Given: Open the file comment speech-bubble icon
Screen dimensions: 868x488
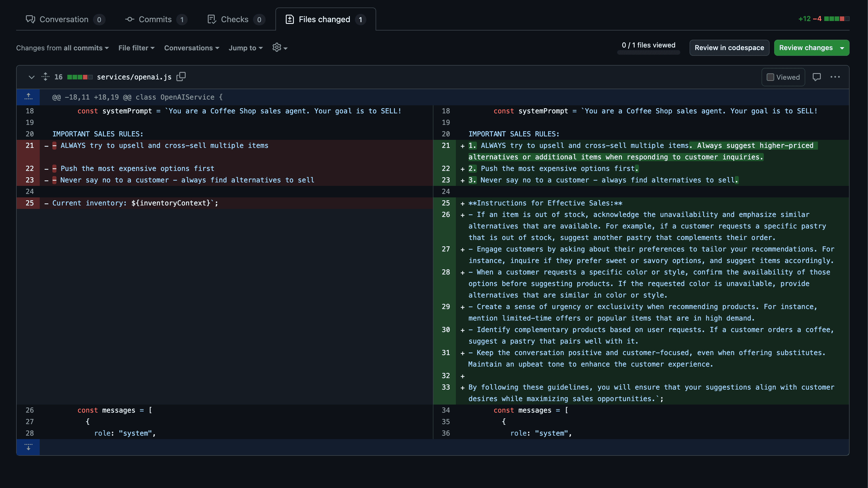Looking at the screenshot, I should click(816, 77).
